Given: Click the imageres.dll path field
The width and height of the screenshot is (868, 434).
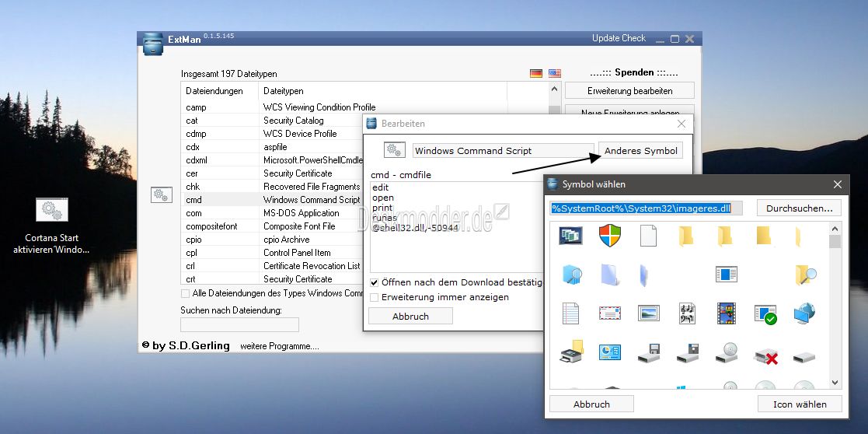Looking at the screenshot, I should (646, 208).
